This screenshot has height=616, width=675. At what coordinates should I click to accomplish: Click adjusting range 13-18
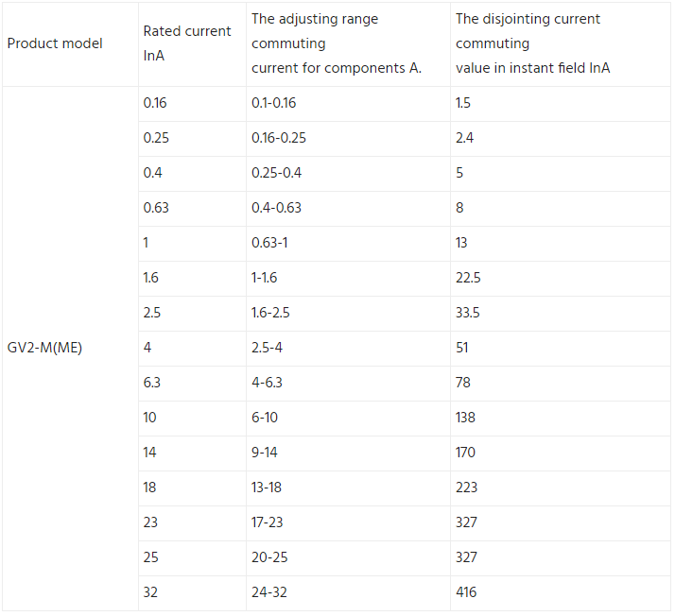coord(348,488)
